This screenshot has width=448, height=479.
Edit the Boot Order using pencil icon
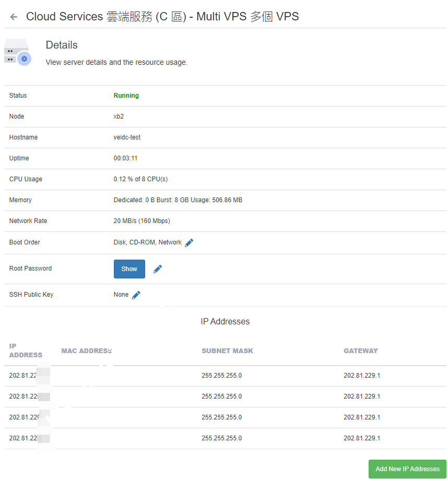pyautogui.click(x=189, y=243)
